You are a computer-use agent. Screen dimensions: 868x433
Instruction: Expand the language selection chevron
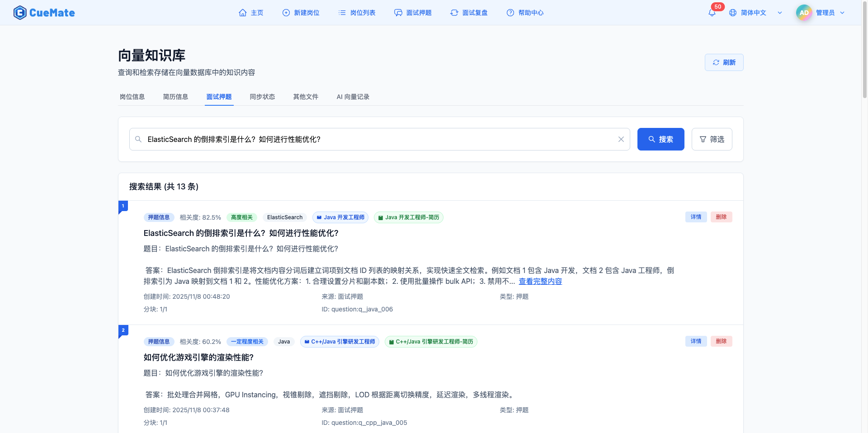[779, 13]
